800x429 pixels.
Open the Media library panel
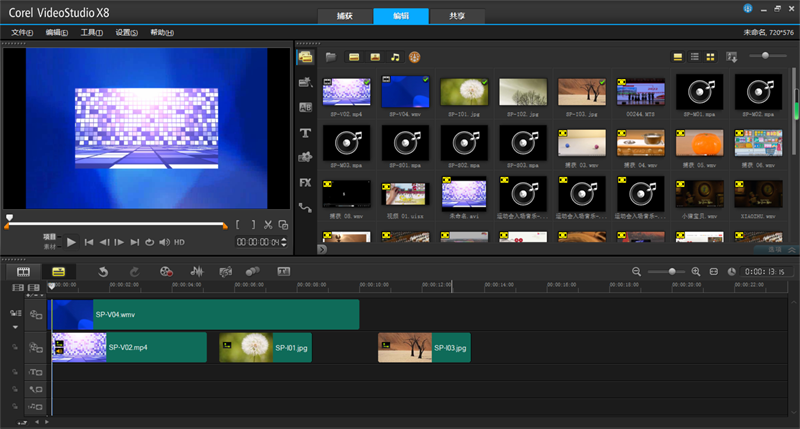pos(304,57)
